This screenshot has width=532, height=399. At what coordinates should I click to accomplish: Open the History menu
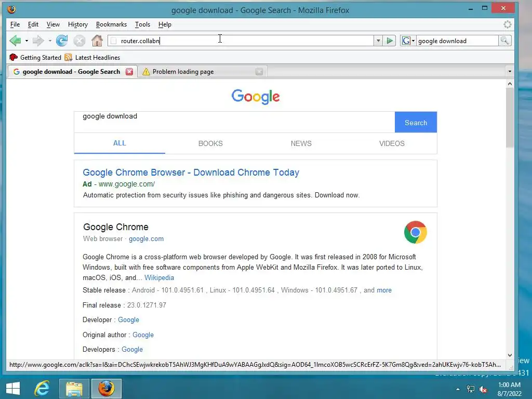tap(78, 24)
